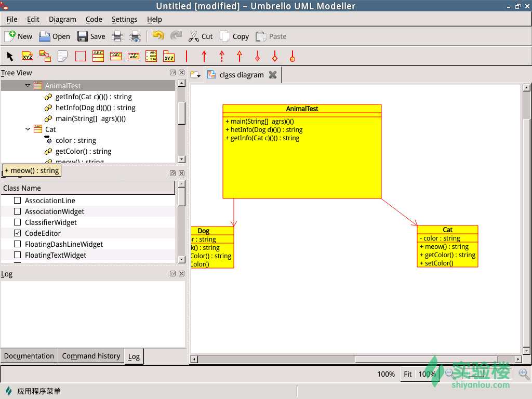Tick the ClassifierWidget checkbox
The image size is (532, 399).
(17, 222)
